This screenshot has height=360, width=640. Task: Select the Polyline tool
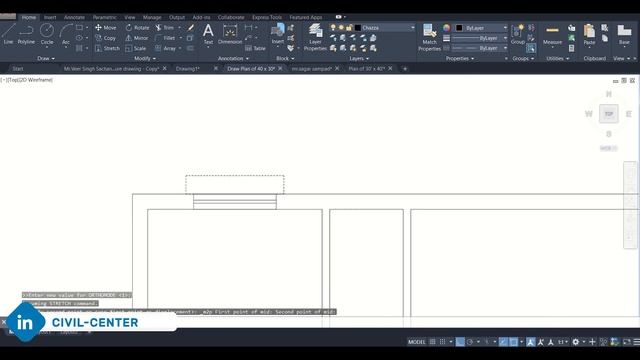point(26,33)
